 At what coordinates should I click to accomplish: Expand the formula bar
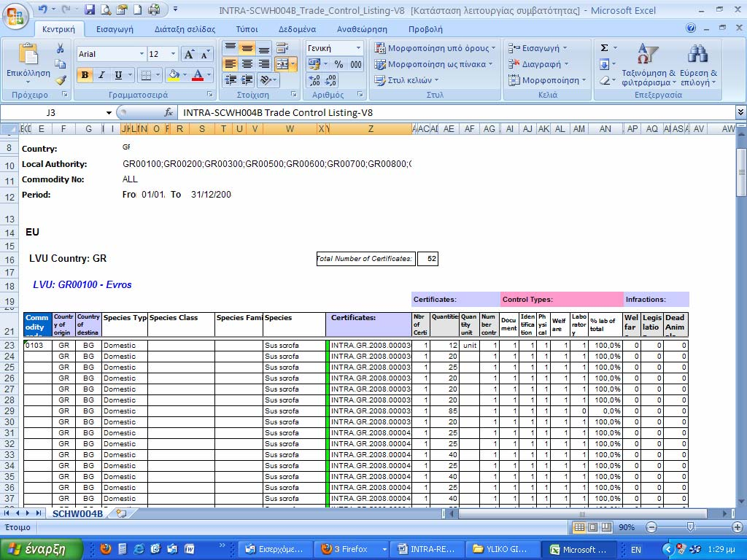point(740,112)
